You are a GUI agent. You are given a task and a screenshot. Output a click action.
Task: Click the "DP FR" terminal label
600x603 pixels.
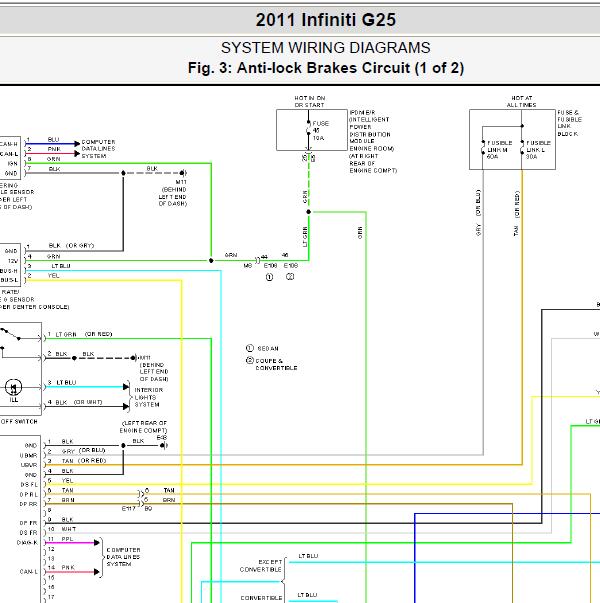click(28, 523)
